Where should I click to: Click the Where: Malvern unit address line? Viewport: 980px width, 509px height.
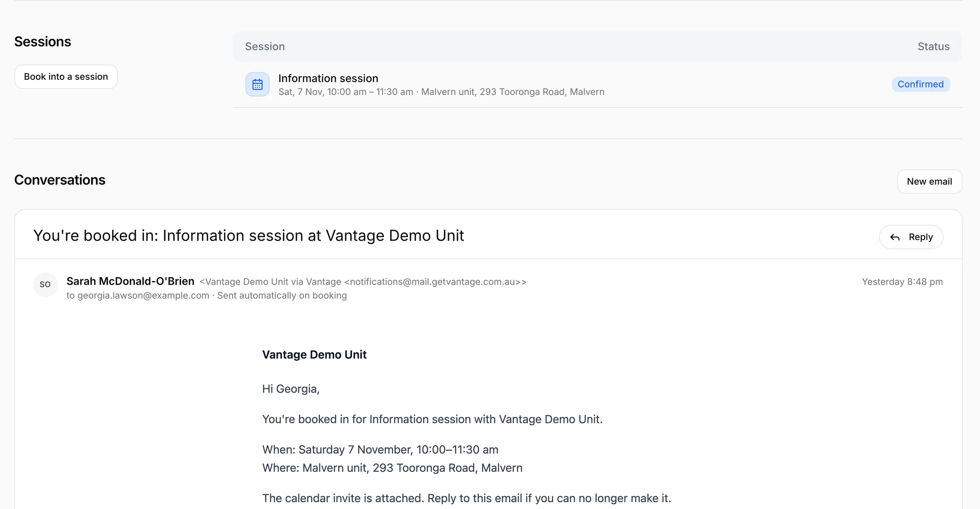(392, 468)
